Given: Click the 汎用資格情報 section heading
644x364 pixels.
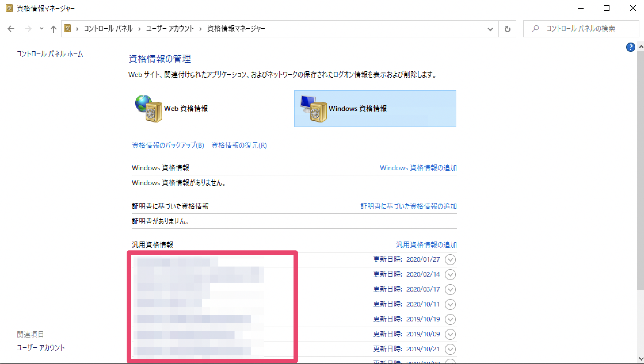Looking at the screenshot, I should click(x=153, y=245).
